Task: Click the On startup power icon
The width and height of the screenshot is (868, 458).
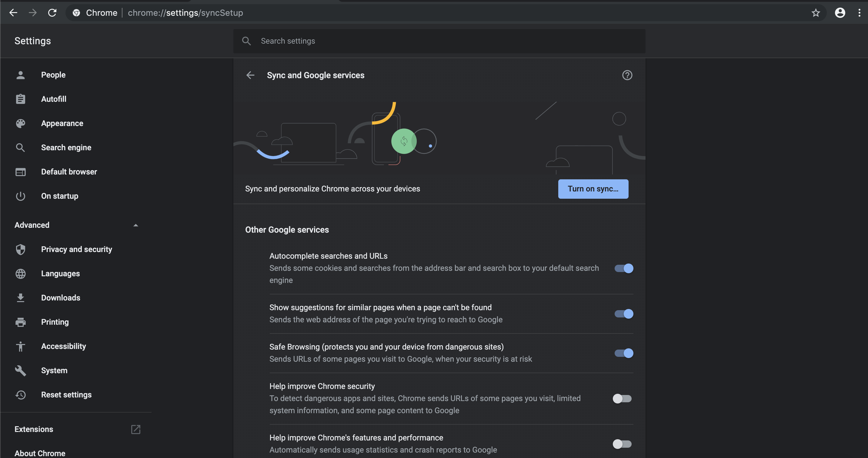Action: 21,196
